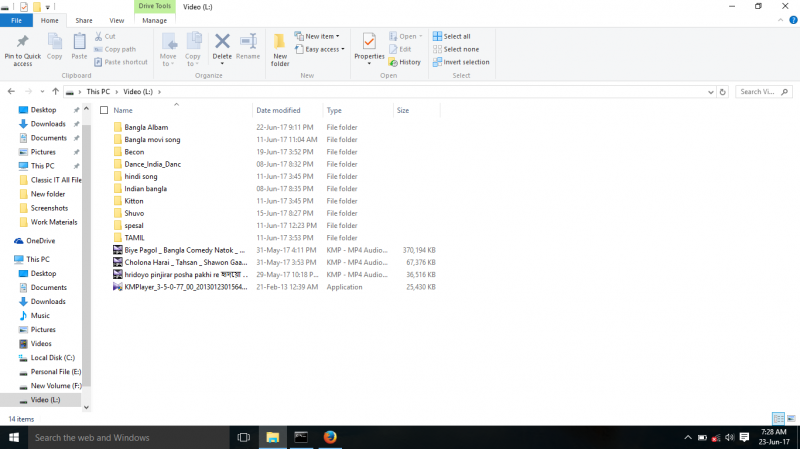Screen dimensions: 800x449
Task: Open the File menu
Action: [16, 20]
